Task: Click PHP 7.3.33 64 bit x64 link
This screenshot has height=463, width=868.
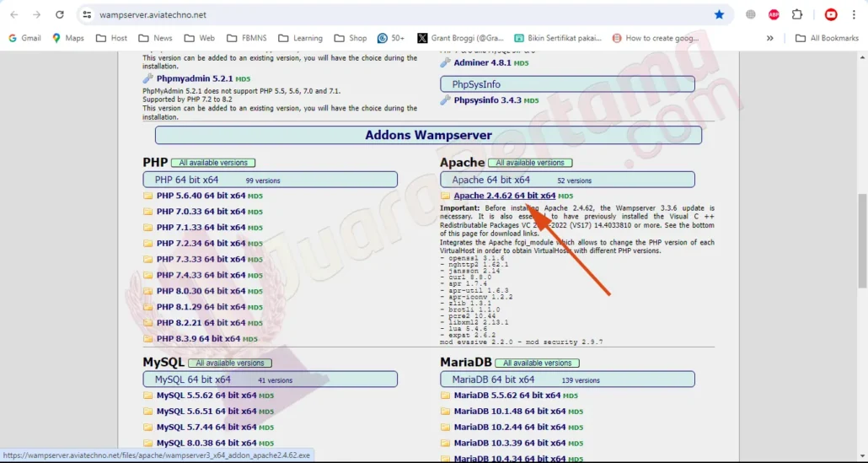Action: [201, 259]
